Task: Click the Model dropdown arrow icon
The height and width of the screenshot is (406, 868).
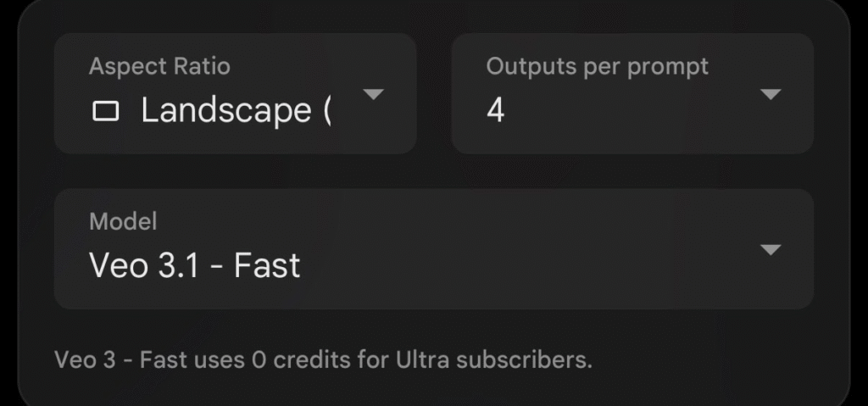Action: click(x=770, y=249)
